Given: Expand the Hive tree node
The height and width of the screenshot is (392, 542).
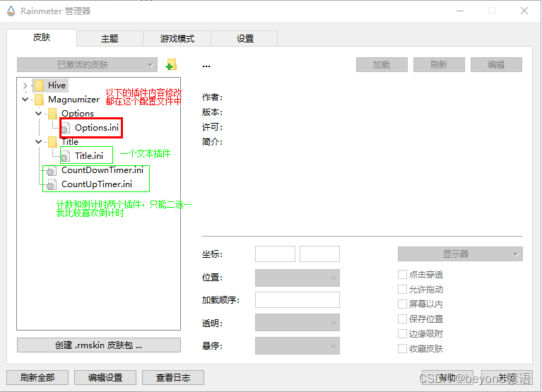Looking at the screenshot, I should tap(25, 85).
